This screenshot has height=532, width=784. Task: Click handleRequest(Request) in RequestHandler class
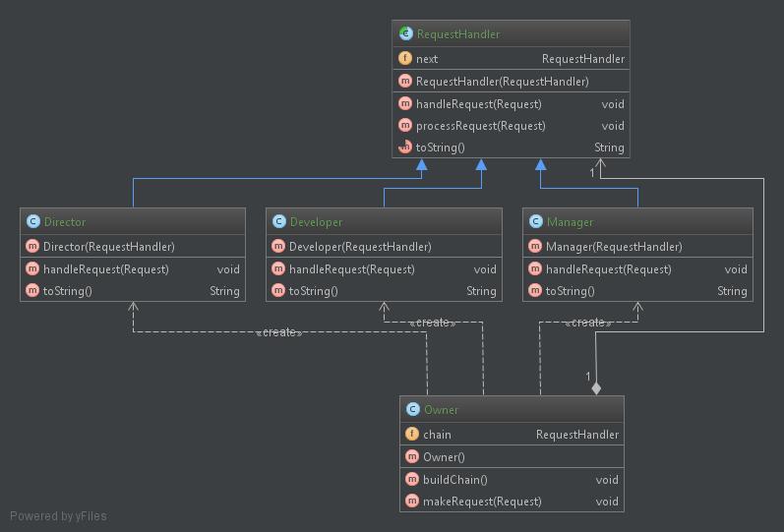click(478, 104)
